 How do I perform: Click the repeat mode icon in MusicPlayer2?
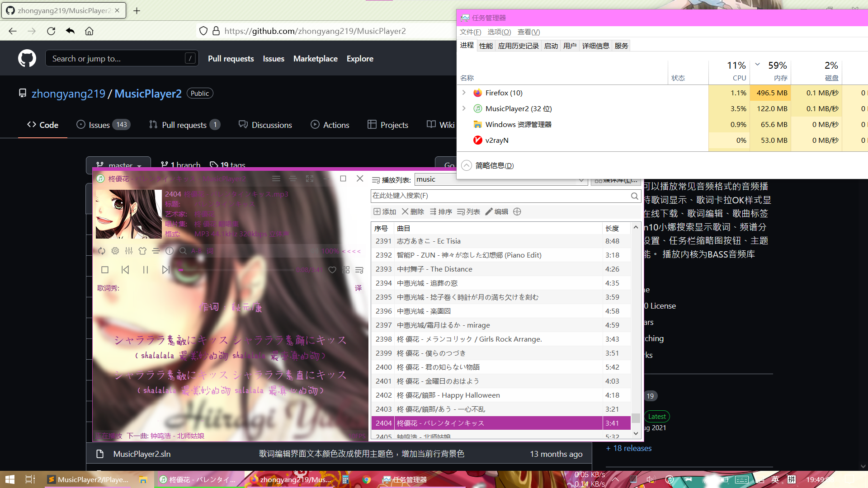pyautogui.click(x=102, y=251)
